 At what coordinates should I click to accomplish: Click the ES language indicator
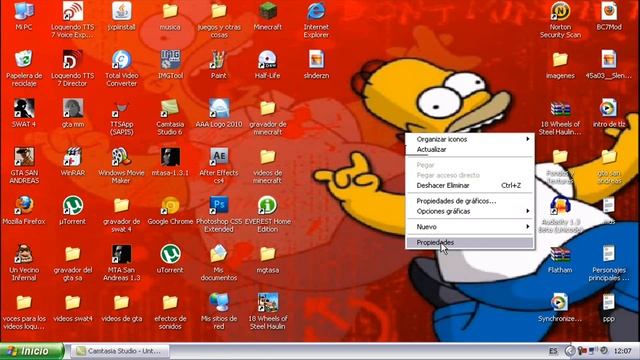point(553,351)
